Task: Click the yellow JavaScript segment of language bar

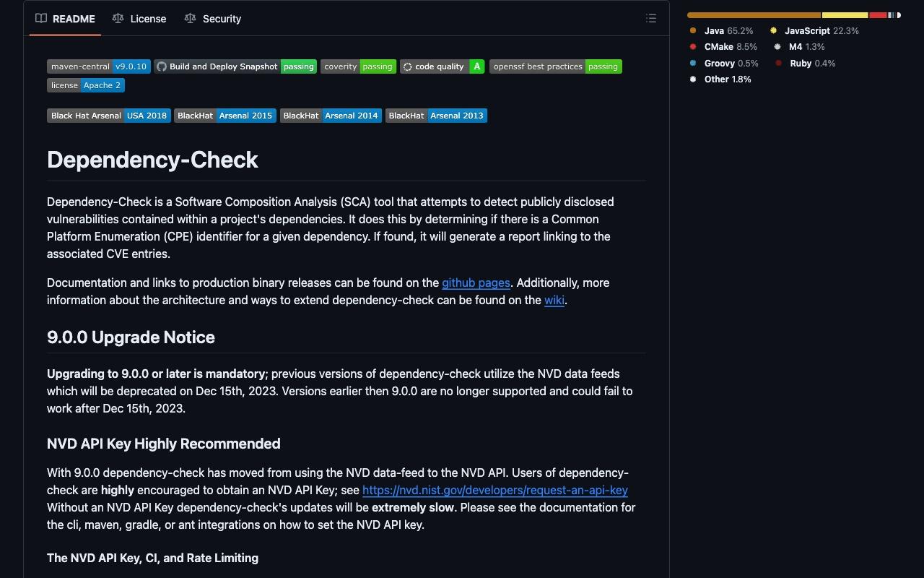Action: 845,15
